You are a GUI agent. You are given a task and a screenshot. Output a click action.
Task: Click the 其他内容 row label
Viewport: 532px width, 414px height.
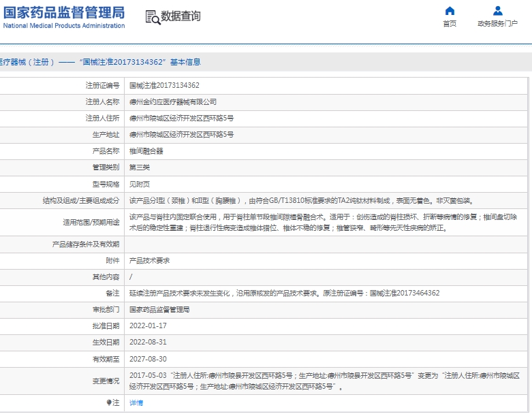106,276
